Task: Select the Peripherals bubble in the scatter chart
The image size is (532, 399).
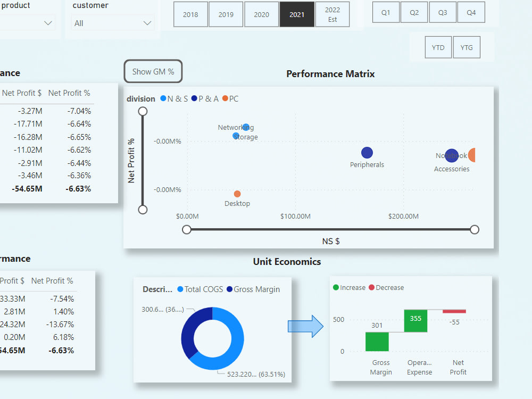Action: pos(367,153)
